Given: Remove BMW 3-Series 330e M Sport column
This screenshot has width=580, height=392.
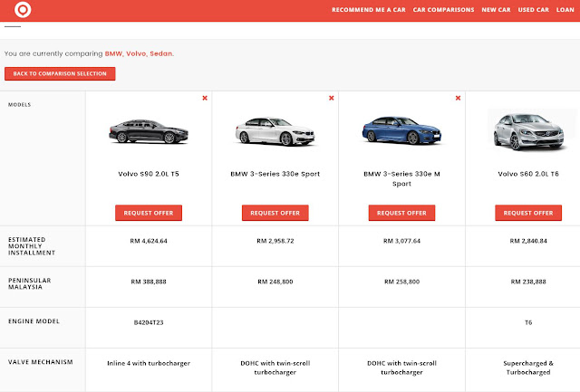Looking at the screenshot, I should pyautogui.click(x=458, y=98).
